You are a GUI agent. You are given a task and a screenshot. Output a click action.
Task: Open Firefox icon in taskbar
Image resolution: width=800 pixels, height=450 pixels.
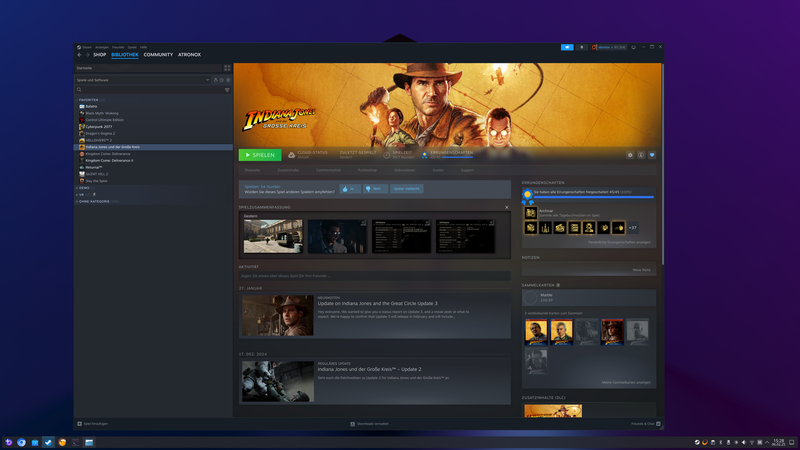point(62,442)
